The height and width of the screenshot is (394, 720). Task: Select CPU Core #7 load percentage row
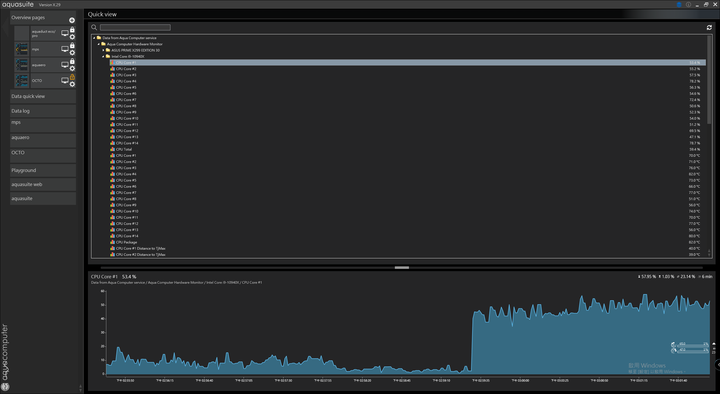pos(408,100)
